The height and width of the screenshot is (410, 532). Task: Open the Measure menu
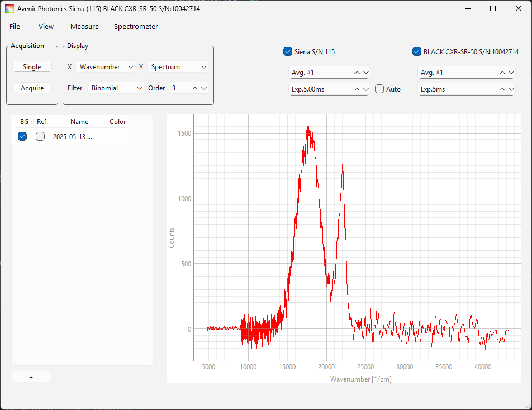click(x=84, y=27)
